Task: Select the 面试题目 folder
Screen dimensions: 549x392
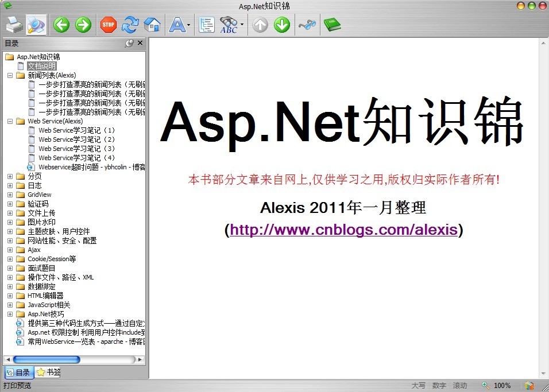Action: coord(41,268)
